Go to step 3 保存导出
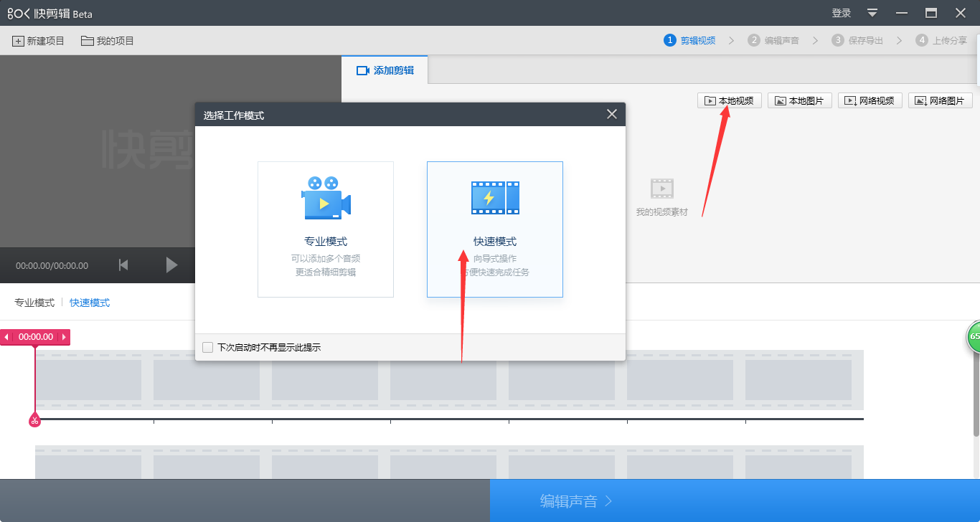 coord(857,40)
